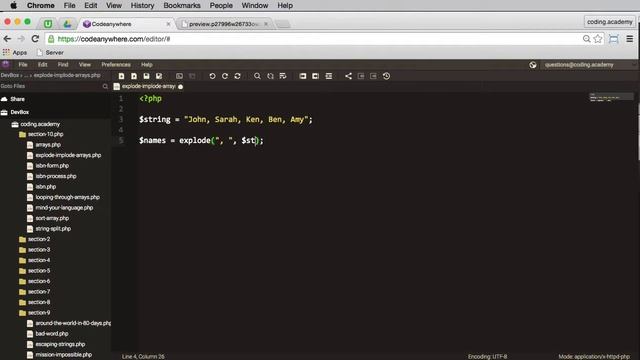The image size is (640, 360).
Task: Save the current file via toolbar
Action: [x=146, y=76]
